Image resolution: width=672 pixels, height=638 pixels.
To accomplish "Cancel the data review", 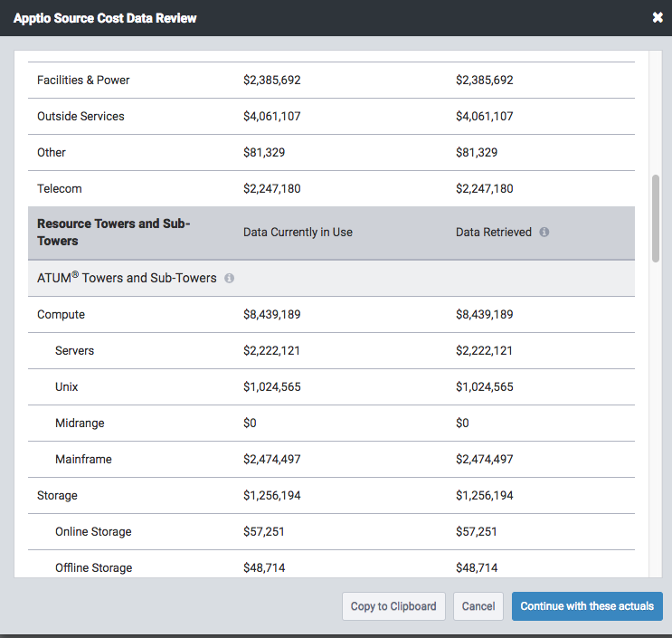I will (478, 605).
